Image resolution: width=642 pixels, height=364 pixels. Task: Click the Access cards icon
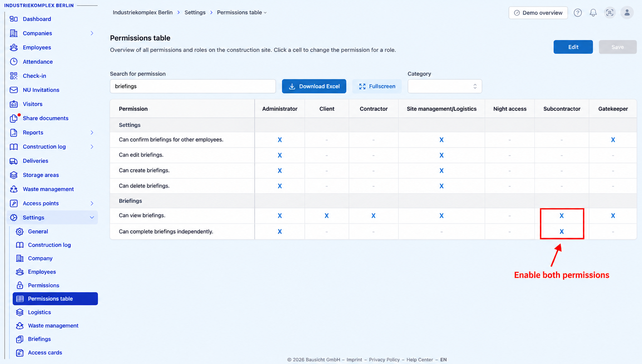20,352
